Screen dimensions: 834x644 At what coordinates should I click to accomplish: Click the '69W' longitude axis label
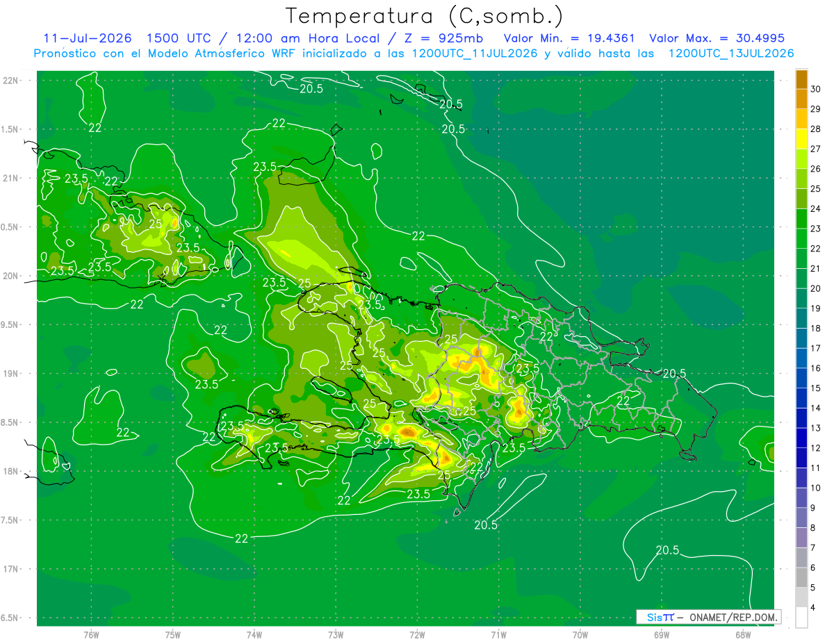[662, 635]
